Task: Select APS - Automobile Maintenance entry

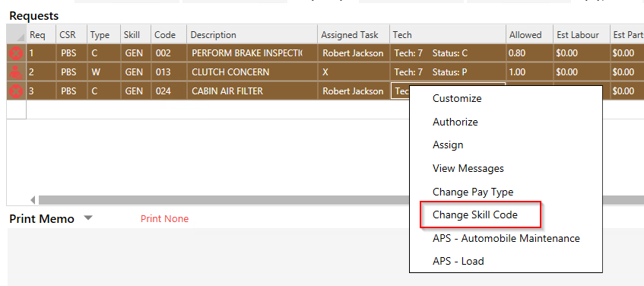Action: [x=506, y=238]
